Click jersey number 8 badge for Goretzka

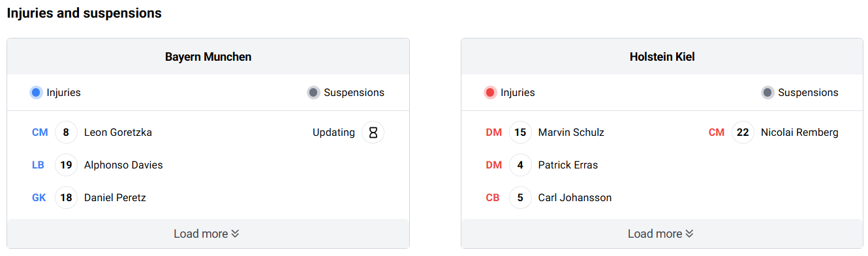point(66,133)
